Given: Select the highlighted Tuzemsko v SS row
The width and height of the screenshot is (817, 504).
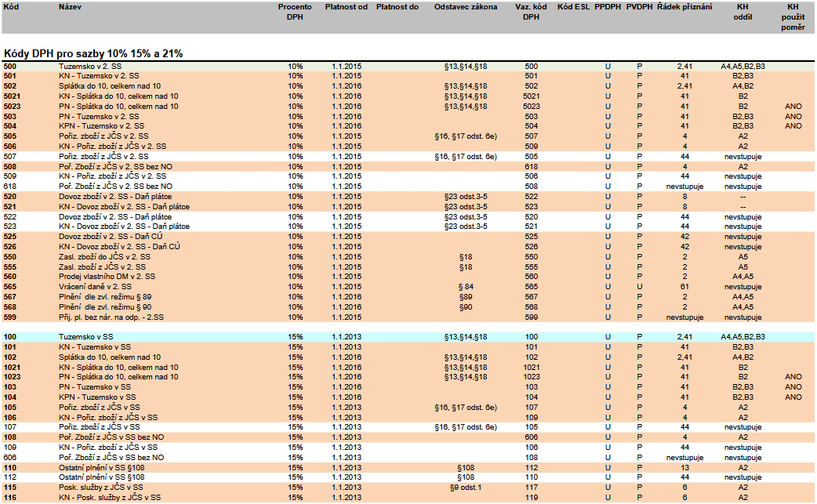Looking at the screenshot, I should pyautogui.click(x=88, y=336).
